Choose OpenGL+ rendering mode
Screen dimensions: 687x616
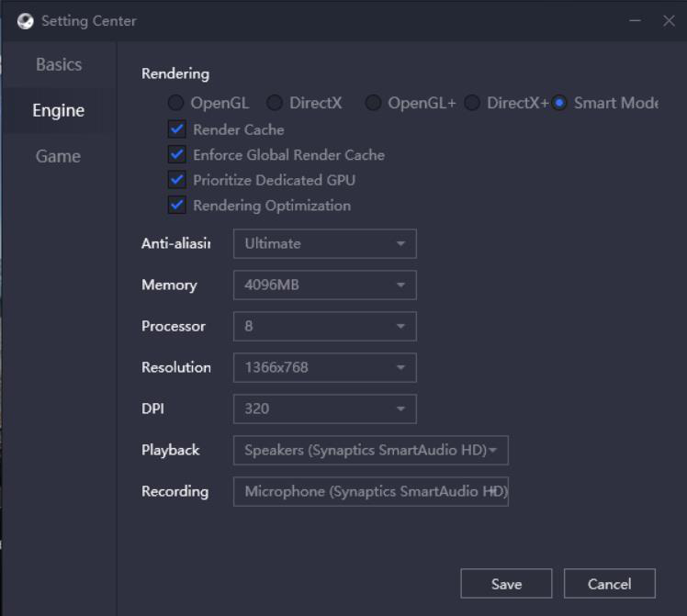click(x=373, y=103)
